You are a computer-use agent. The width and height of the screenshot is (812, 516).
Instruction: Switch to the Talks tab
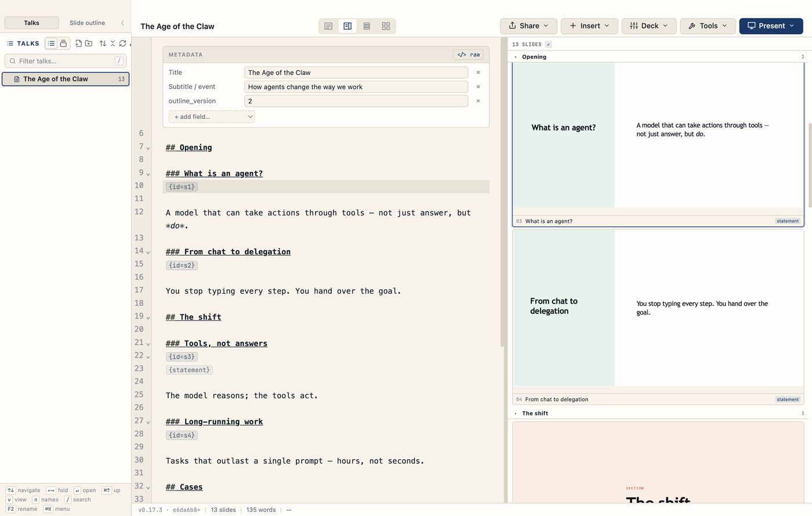click(x=32, y=23)
